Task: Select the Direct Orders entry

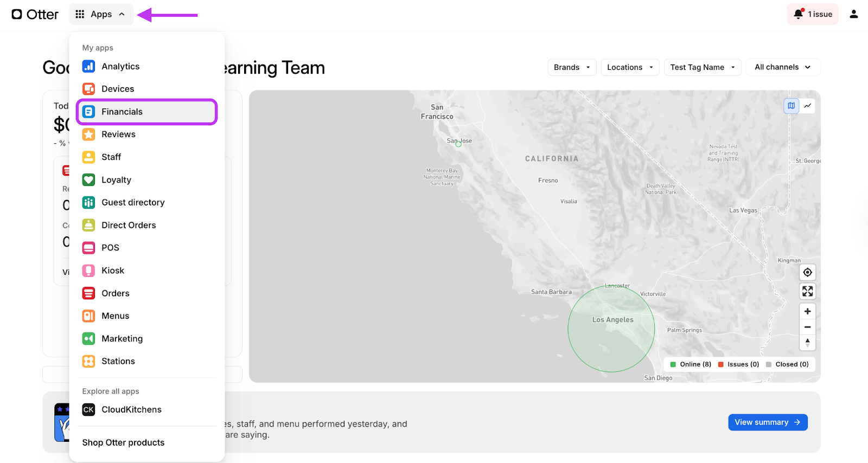Action: coord(146,225)
